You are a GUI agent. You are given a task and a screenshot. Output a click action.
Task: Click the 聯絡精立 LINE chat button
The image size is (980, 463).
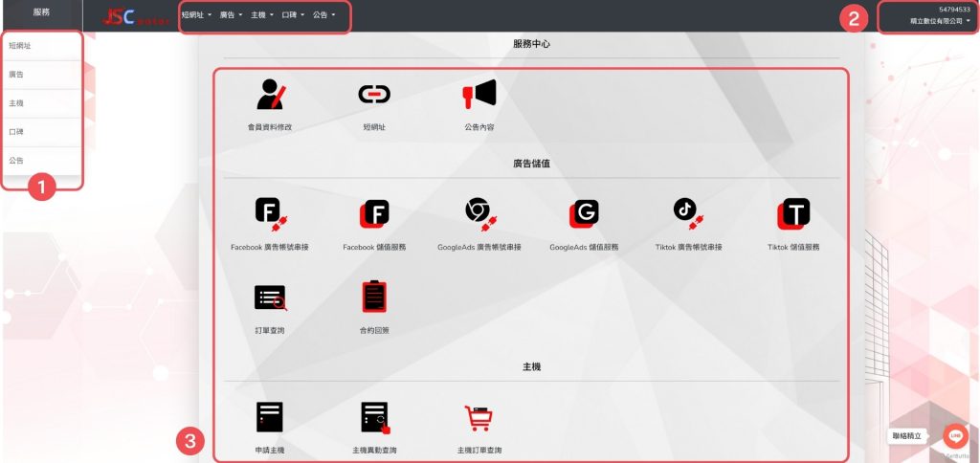coord(954,436)
